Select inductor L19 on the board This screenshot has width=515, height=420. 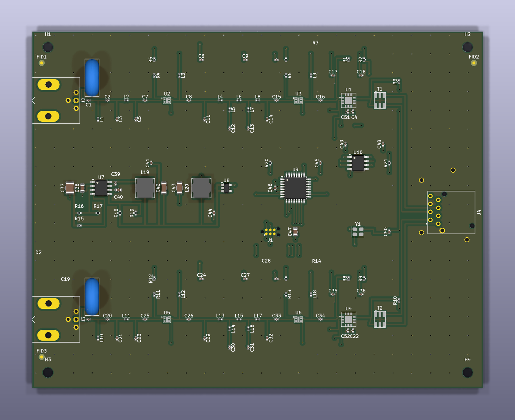[x=145, y=188]
